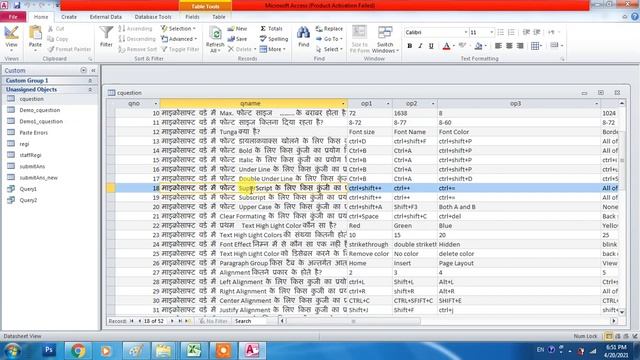
Task: Click the Replace icon
Action: pos(319,29)
